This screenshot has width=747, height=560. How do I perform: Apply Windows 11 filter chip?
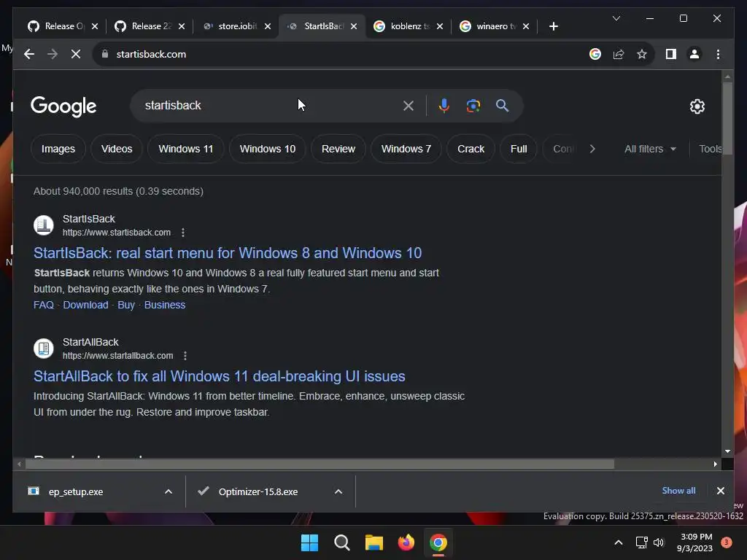(x=186, y=149)
